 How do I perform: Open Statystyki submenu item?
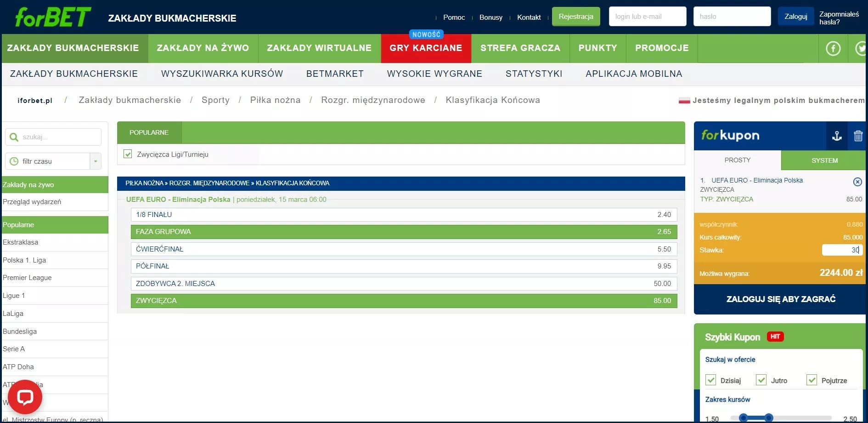534,74
